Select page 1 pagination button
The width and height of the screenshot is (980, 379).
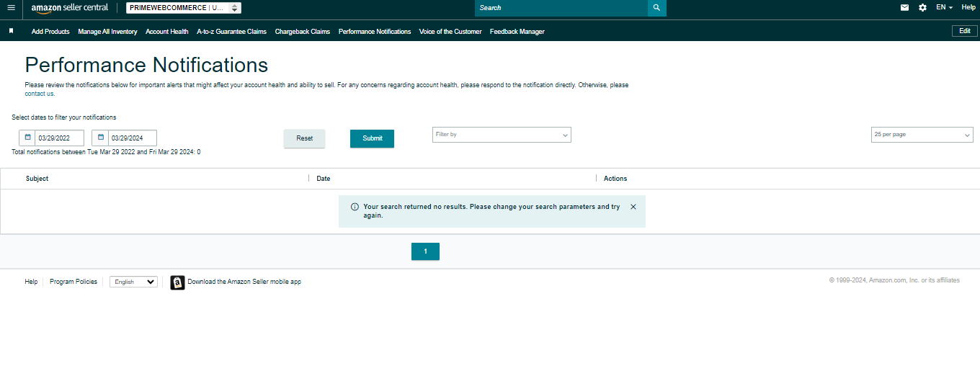[425, 251]
